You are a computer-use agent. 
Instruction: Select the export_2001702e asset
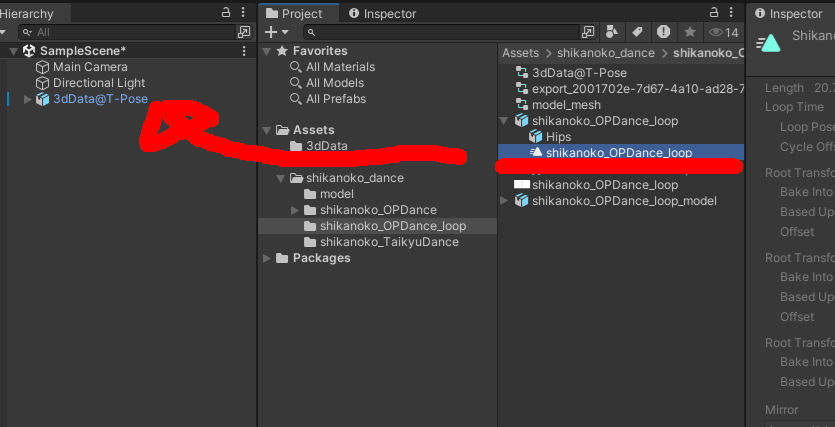[638, 89]
